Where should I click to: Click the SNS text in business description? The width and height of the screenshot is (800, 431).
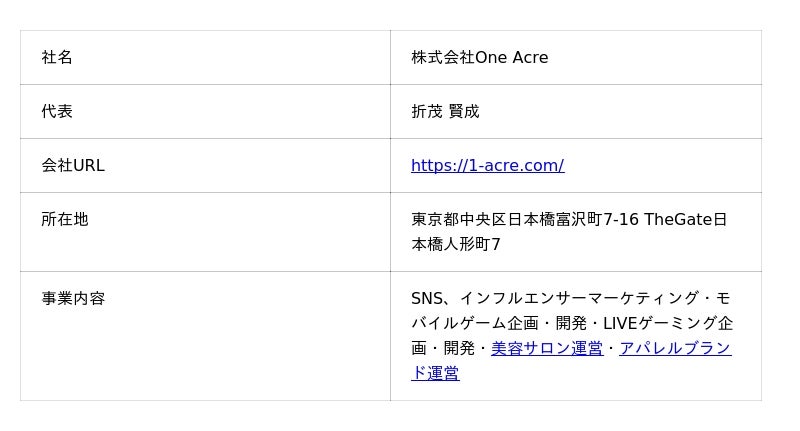tap(427, 298)
